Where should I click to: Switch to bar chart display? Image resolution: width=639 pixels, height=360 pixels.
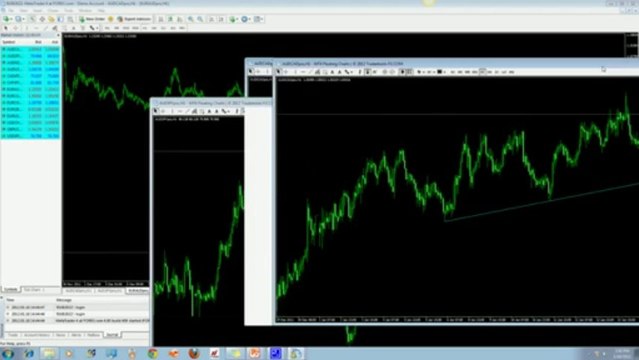coord(161,19)
